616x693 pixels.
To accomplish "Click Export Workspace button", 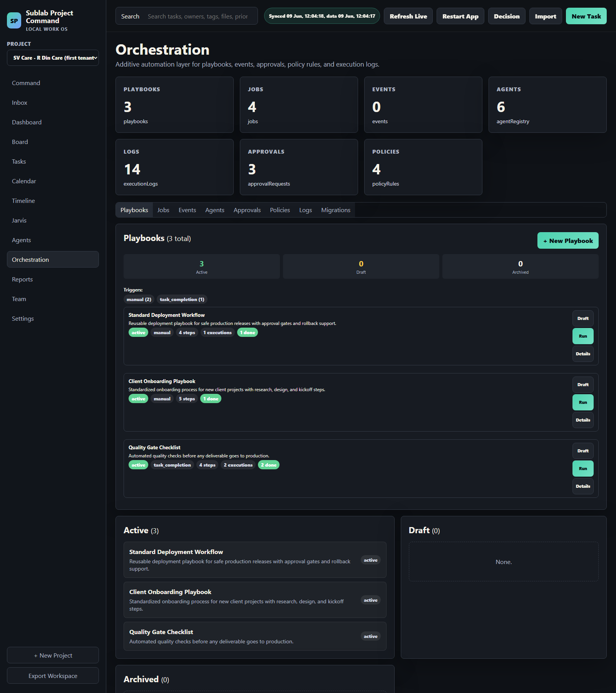I will (53, 676).
